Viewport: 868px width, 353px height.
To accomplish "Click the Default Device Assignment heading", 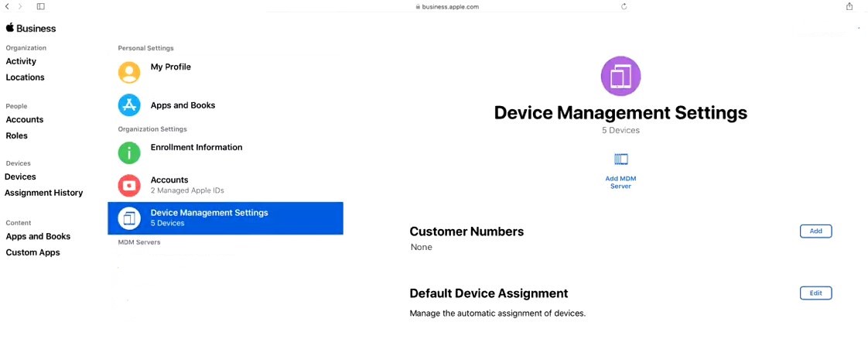I will click(x=489, y=293).
